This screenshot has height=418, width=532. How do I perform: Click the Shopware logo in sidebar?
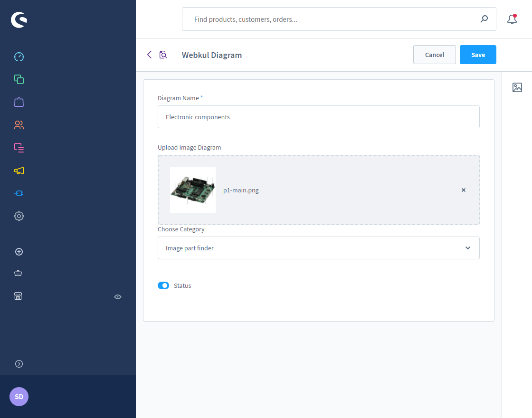click(x=19, y=19)
